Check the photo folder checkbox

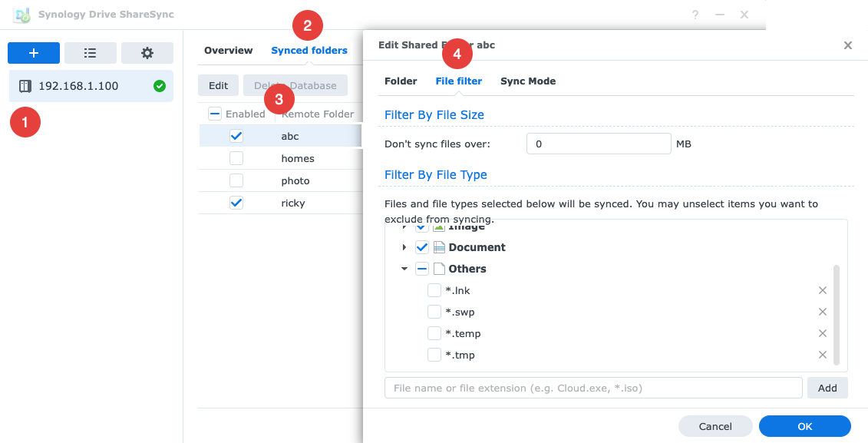[236, 180]
